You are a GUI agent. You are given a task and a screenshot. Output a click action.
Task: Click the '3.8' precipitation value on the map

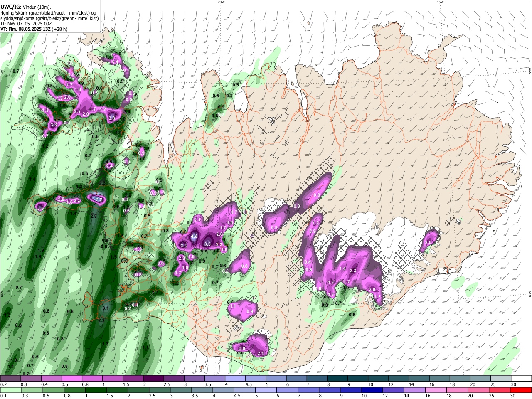point(111,118)
